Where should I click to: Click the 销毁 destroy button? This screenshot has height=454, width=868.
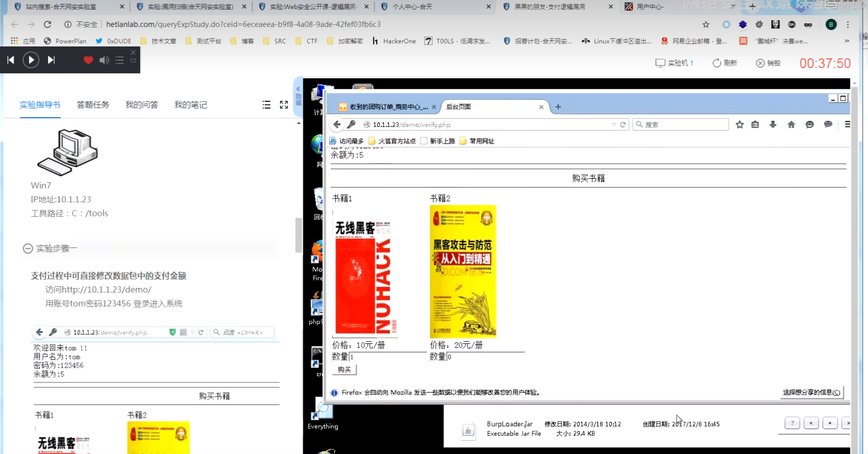click(x=769, y=63)
